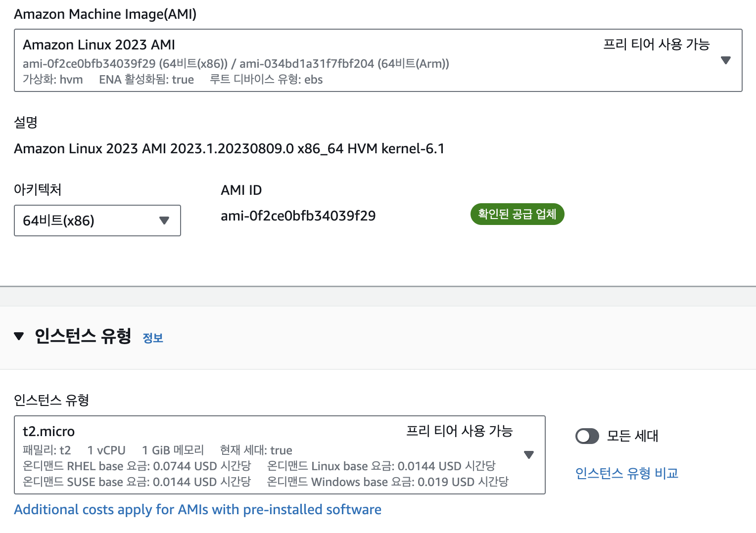Collapse the 인스턴스 유형 section triangle
This screenshot has height=533, width=756.
click(x=19, y=336)
